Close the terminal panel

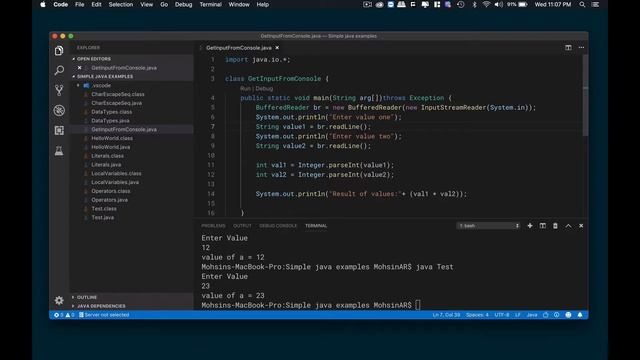coord(581,226)
